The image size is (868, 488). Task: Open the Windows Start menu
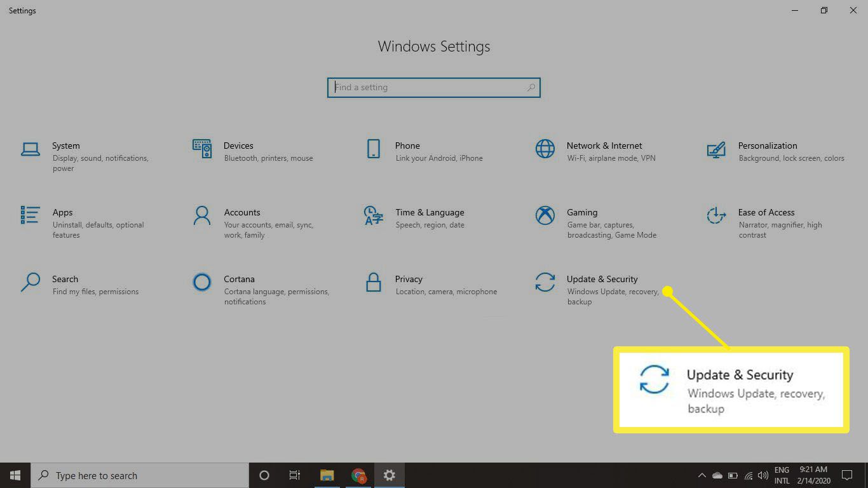tap(15, 475)
